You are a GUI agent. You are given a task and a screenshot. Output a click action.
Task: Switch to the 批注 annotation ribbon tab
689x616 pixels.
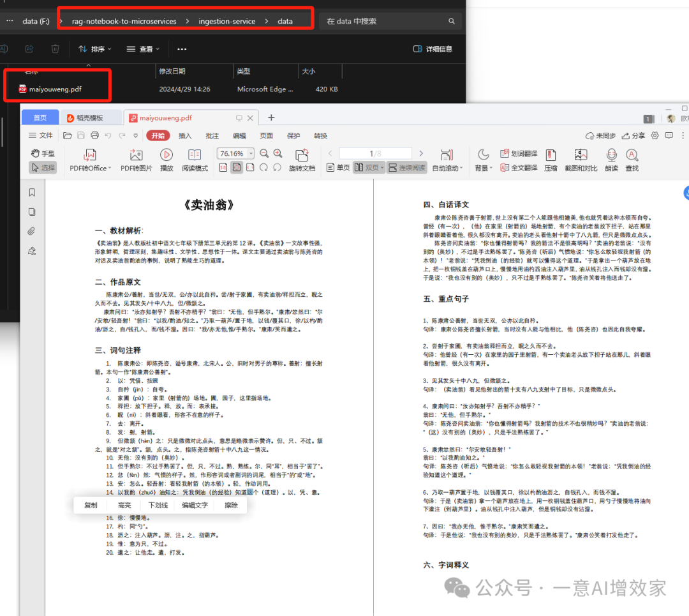[212, 135]
